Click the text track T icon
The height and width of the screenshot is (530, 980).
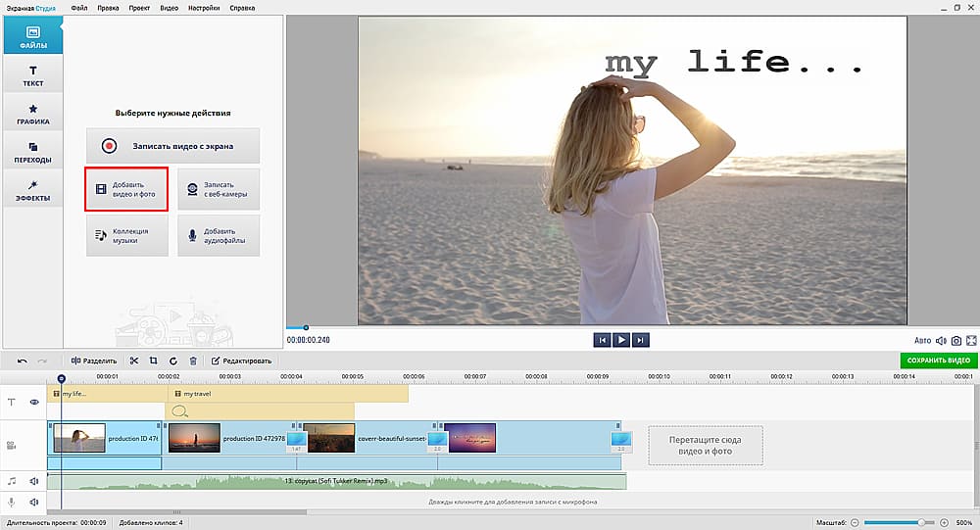[x=11, y=402]
